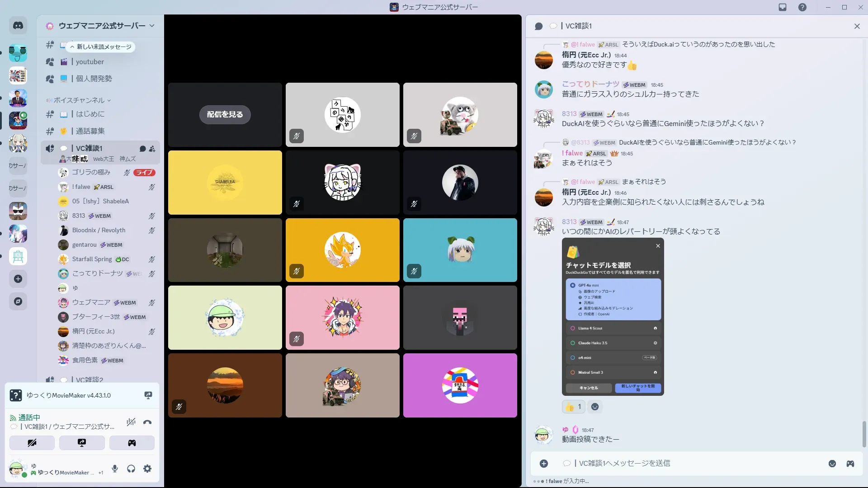This screenshot has width=868, height=488.
Task: Open the emoji picker in message box
Action: click(x=832, y=464)
